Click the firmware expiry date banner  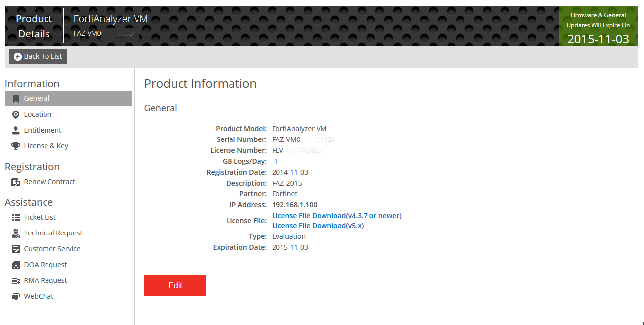coord(598,27)
